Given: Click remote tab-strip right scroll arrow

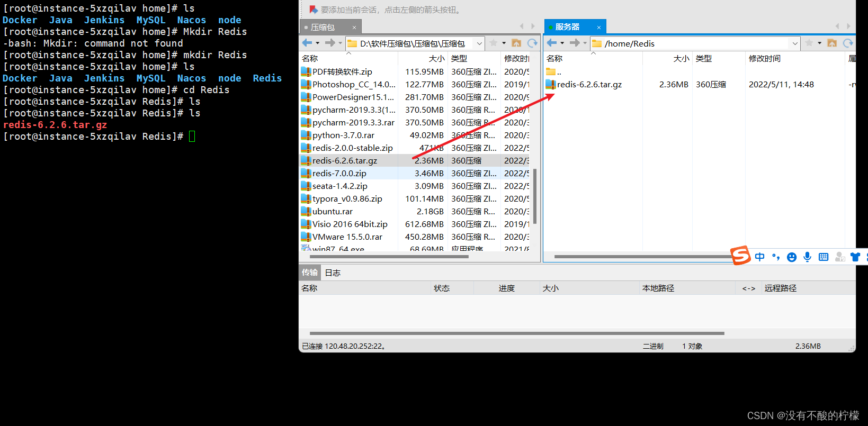Looking at the screenshot, I should click(x=848, y=26).
